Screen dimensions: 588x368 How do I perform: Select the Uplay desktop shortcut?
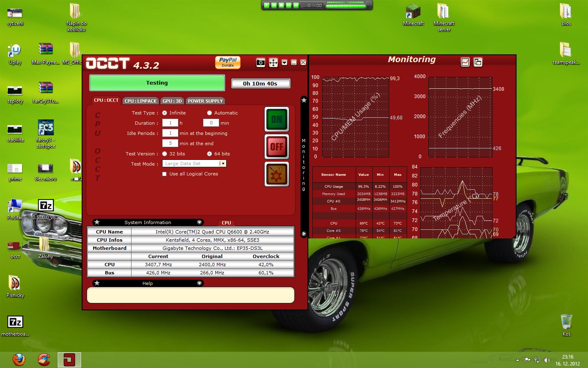(x=15, y=54)
